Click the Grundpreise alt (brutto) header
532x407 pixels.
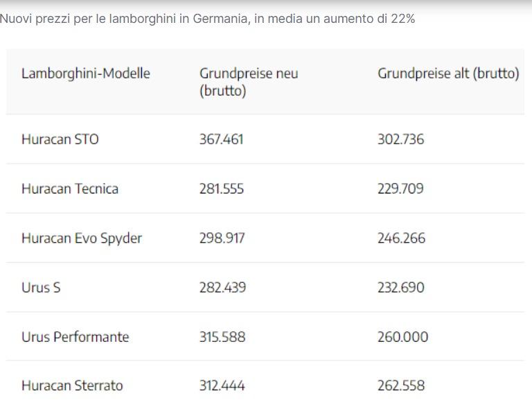click(x=448, y=73)
